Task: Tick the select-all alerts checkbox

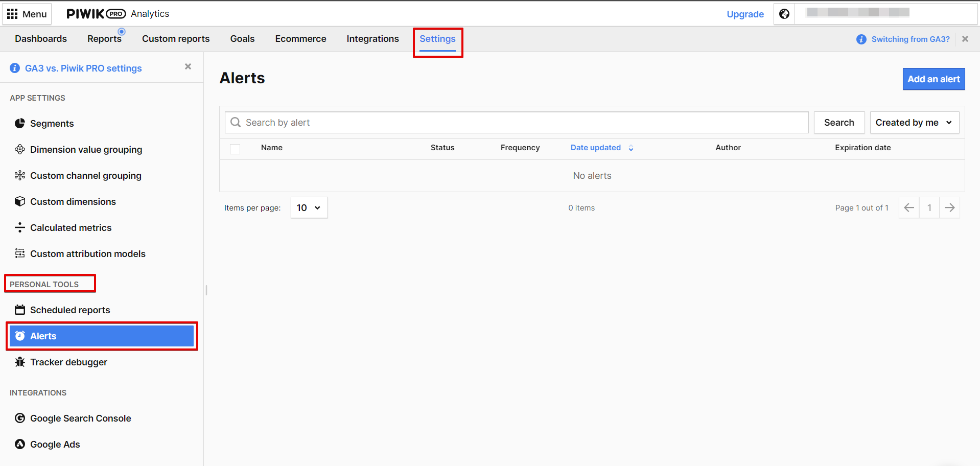Action: click(235, 149)
